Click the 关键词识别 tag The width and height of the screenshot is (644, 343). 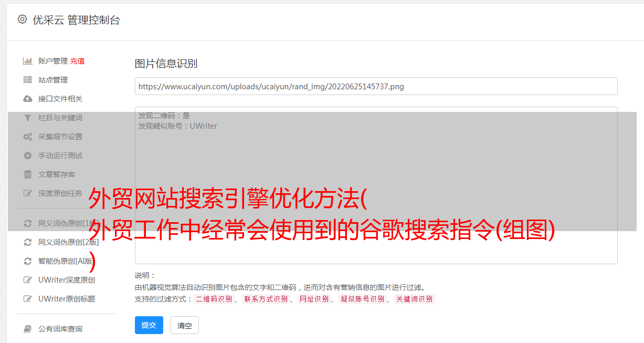point(415,299)
